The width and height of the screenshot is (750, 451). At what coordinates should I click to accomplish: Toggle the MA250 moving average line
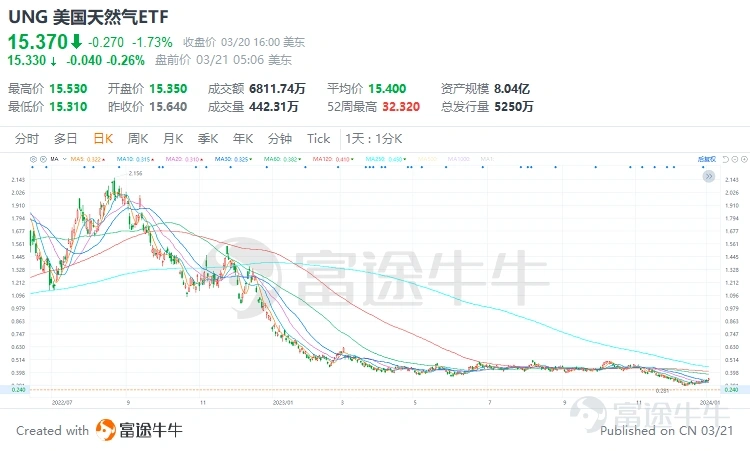(x=386, y=159)
